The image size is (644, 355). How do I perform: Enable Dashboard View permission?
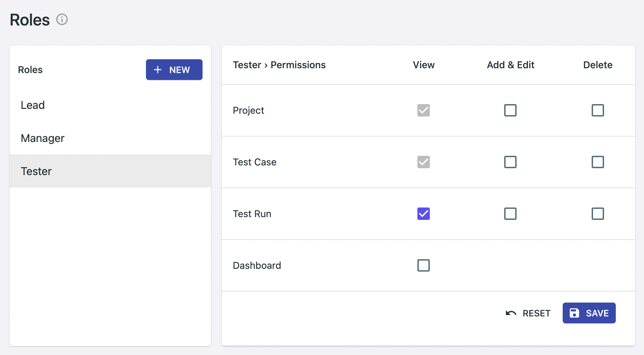click(x=423, y=265)
